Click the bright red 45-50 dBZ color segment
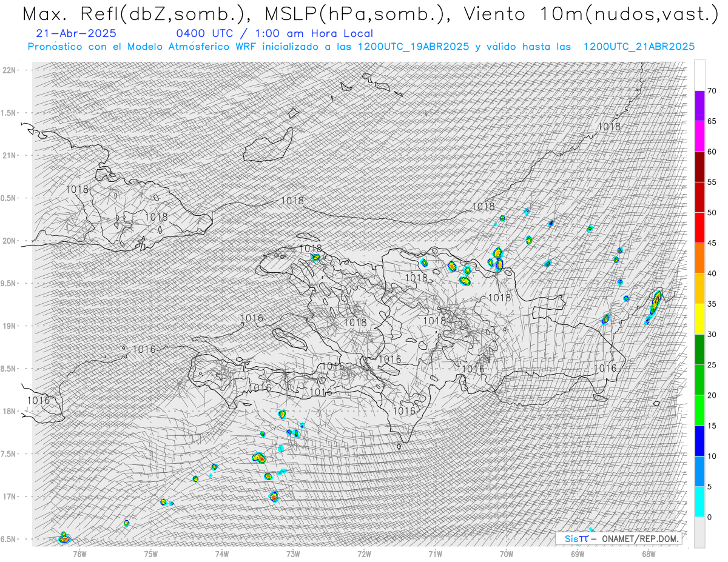This screenshot has height=562, width=728. click(699, 228)
